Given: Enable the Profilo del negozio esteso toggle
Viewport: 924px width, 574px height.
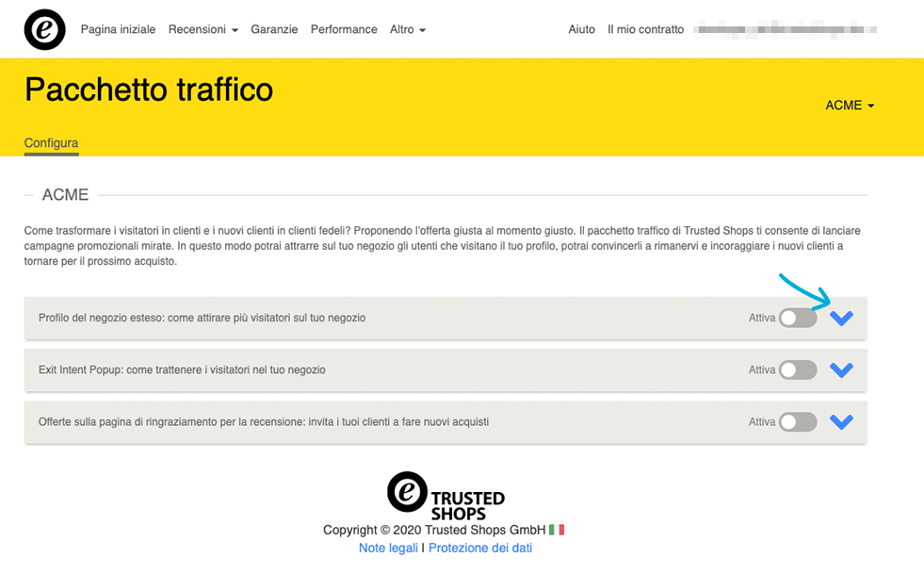Looking at the screenshot, I should (797, 318).
